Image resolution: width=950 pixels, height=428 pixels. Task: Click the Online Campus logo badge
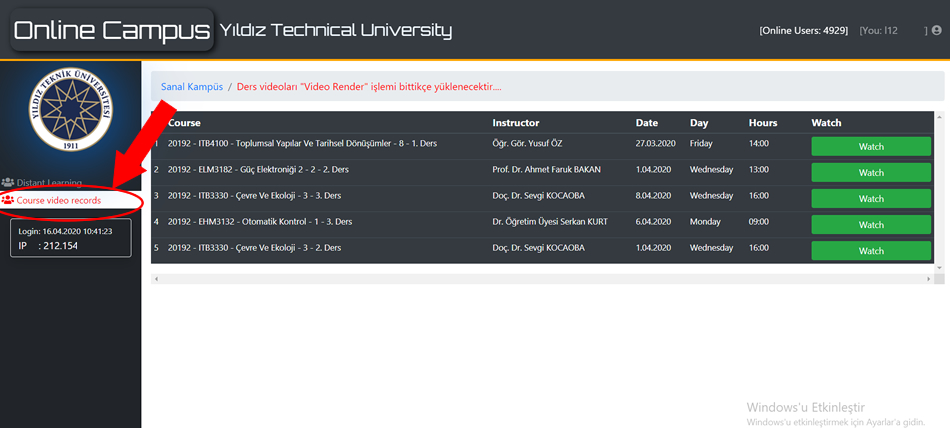[111, 30]
